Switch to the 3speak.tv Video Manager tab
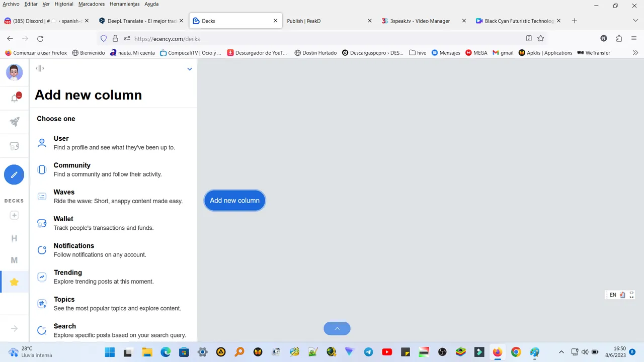 [424, 21]
